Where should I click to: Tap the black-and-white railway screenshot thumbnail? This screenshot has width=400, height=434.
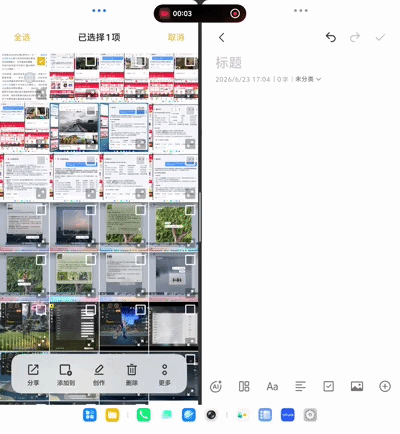pyautogui.click(x=74, y=128)
